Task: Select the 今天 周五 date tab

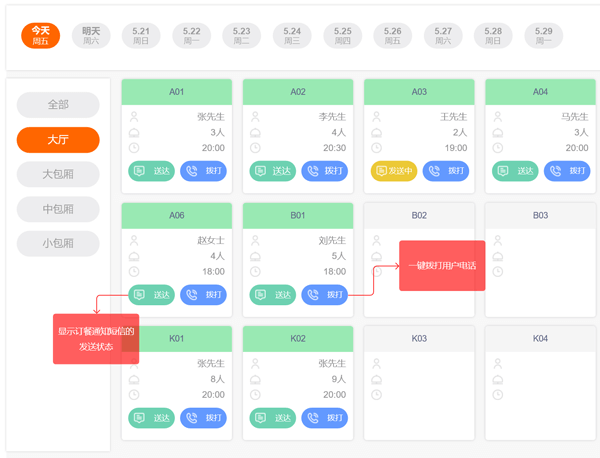Action: [40, 36]
